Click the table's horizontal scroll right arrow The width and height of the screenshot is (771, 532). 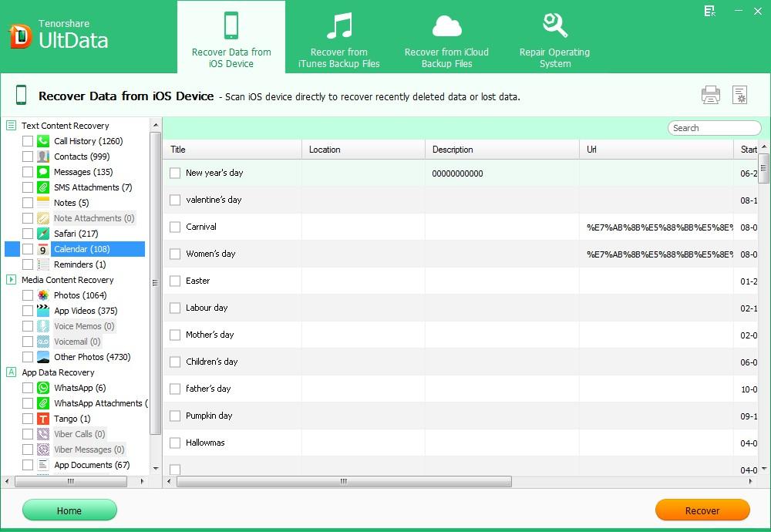coord(751,481)
